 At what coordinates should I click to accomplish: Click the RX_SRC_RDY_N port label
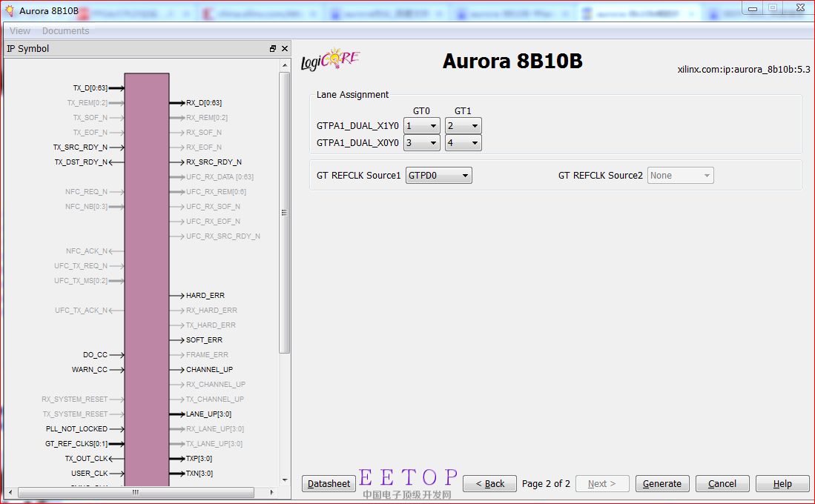(214, 162)
